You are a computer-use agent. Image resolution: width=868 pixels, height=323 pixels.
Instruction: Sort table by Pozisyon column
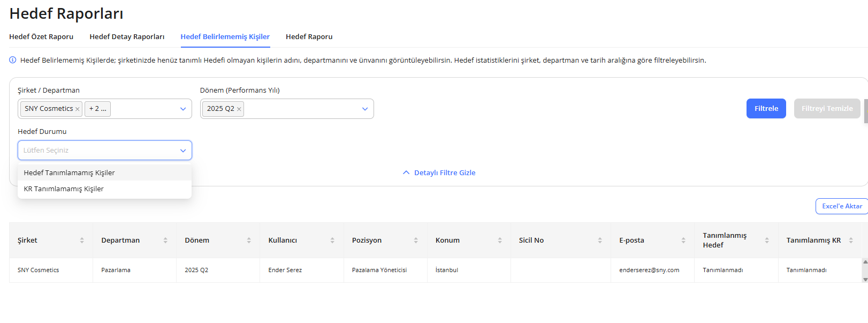[416, 241]
